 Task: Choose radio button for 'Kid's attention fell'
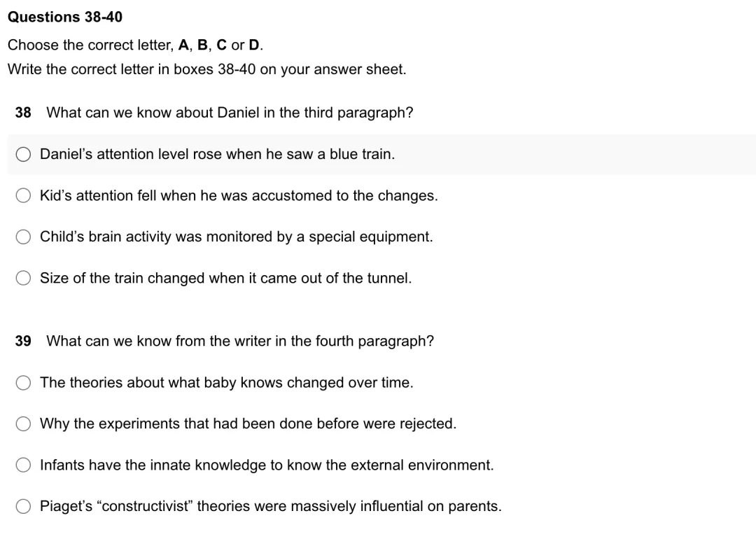(23, 195)
